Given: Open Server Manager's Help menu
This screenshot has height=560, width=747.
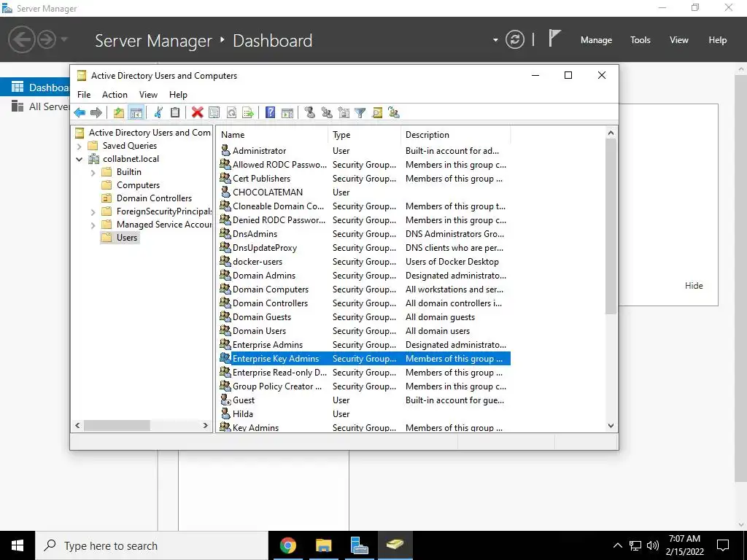Looking at the screenshot, I should pyautogui.click(x=718, y=40).
